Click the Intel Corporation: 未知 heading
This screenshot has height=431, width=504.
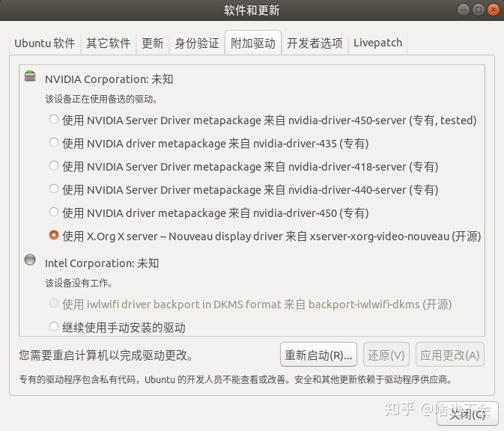pyautogui.click(x=102, y=263)
